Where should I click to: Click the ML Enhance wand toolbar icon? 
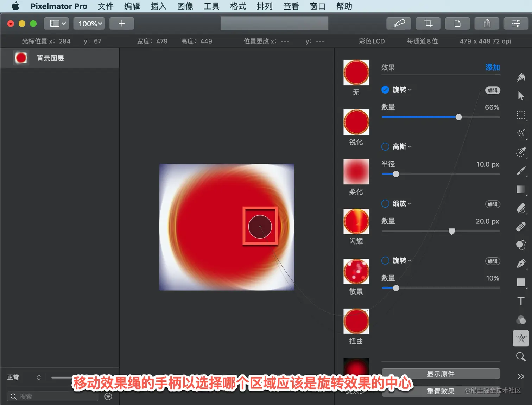click(399, 24)
